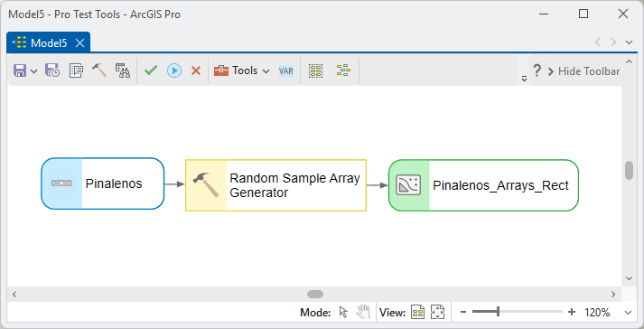Open the Report view binoculars icon

pyautogui.click(x=123, y=70)
